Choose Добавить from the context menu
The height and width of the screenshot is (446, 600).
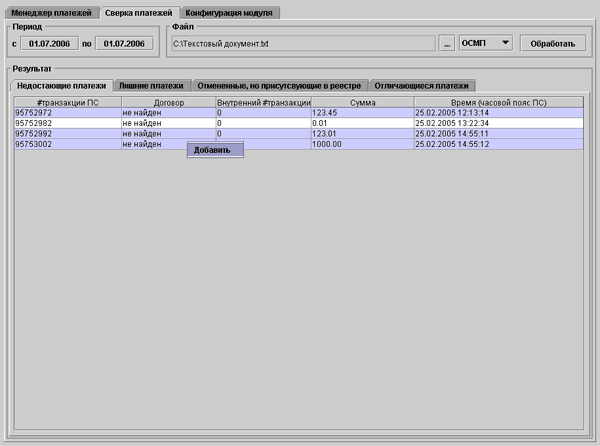point(212,150)
